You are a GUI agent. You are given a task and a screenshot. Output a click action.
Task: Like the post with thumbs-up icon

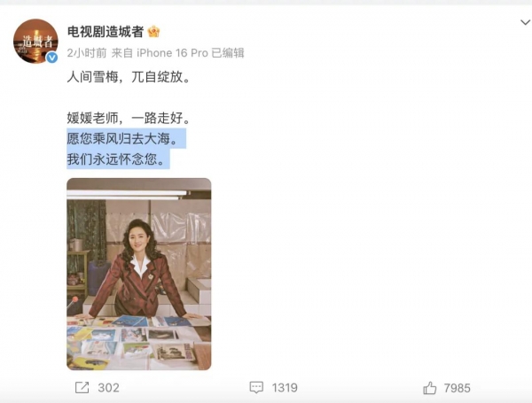point(429,388)
